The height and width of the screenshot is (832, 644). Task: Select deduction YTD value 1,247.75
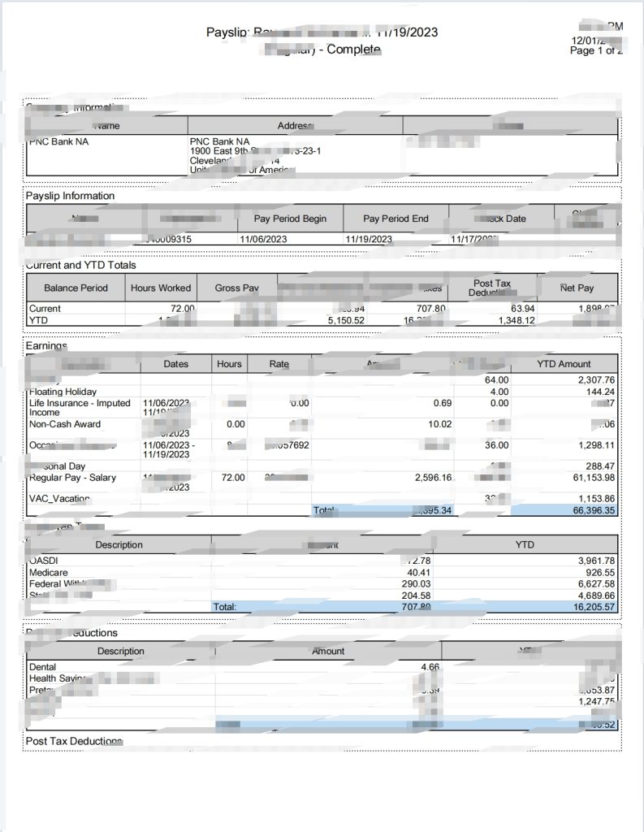(596, 701)
